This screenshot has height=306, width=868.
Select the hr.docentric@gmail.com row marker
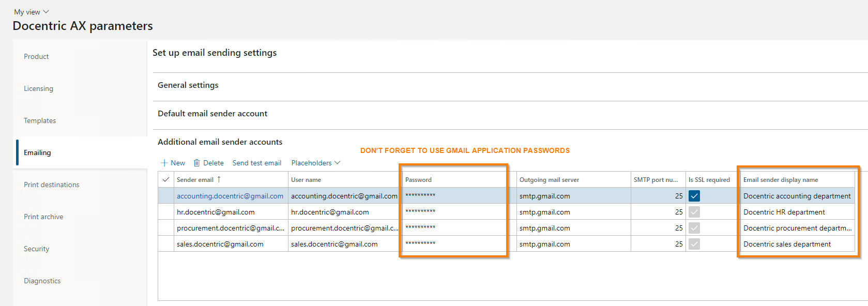166,212
